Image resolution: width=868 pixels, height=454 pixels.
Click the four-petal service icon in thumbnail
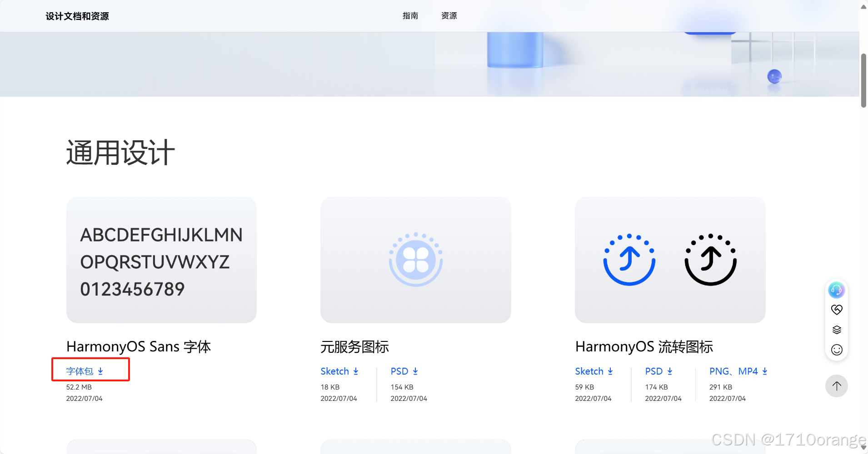point(416,260)
